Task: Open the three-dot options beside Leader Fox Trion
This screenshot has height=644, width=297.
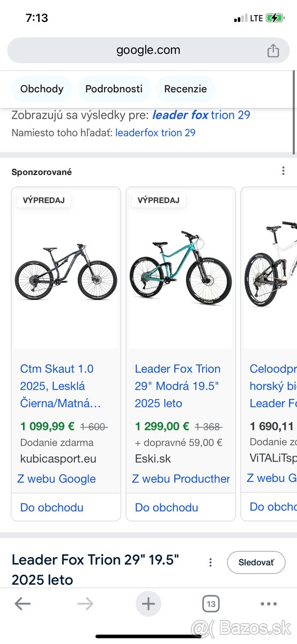Action: [211, 562]
